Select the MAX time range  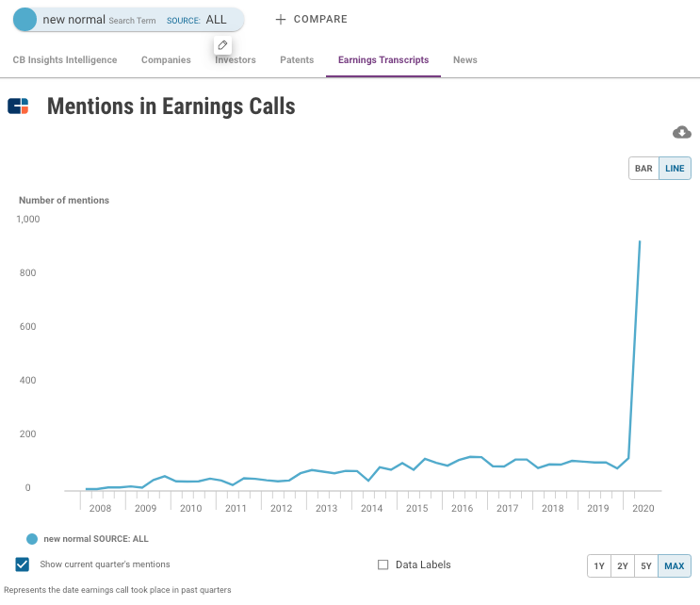(674, 566)
